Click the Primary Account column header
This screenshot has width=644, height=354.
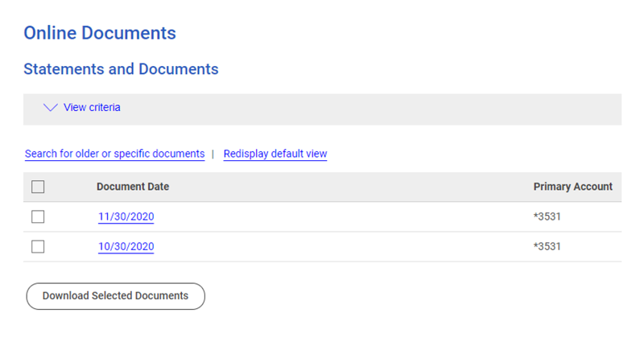572,187
